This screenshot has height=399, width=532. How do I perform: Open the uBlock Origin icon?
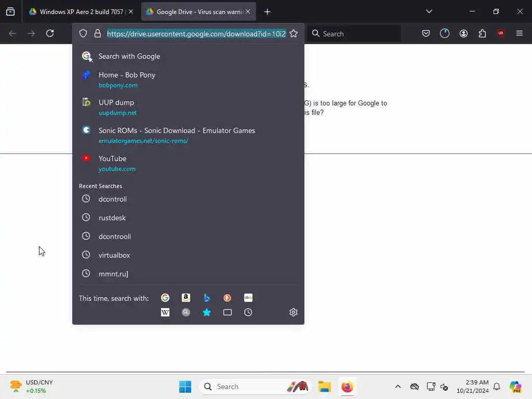click(501, 33)
